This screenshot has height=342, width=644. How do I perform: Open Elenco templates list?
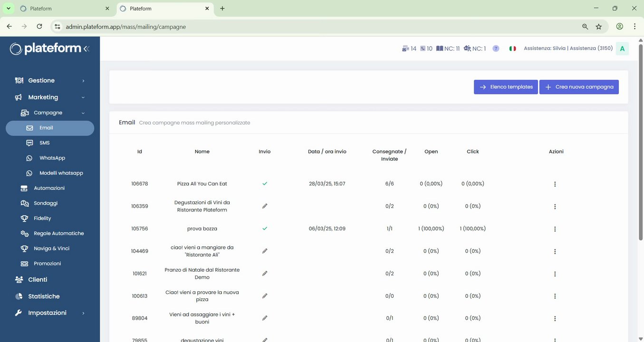pyautogui.click(x=506, y=87)
